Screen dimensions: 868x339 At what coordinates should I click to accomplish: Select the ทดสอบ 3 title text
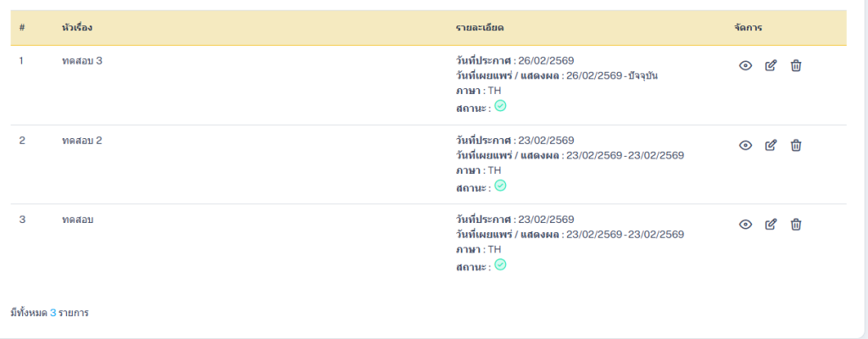click(82, 61)
